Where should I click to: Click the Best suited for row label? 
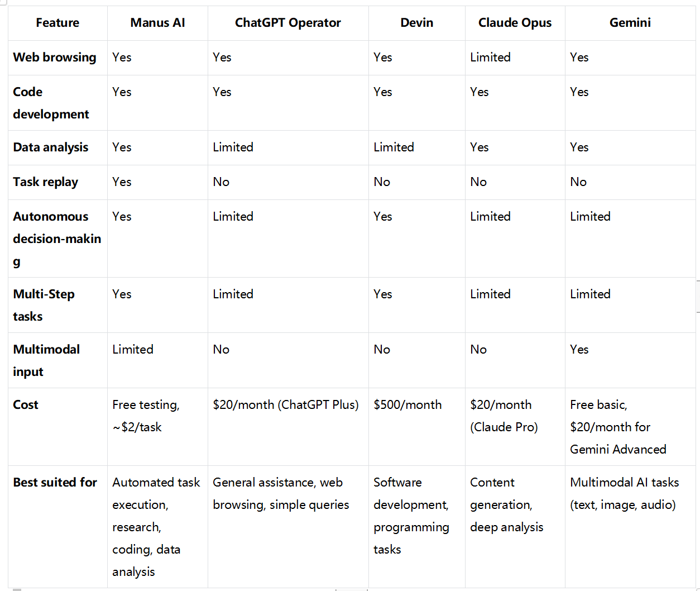[55, 483]
